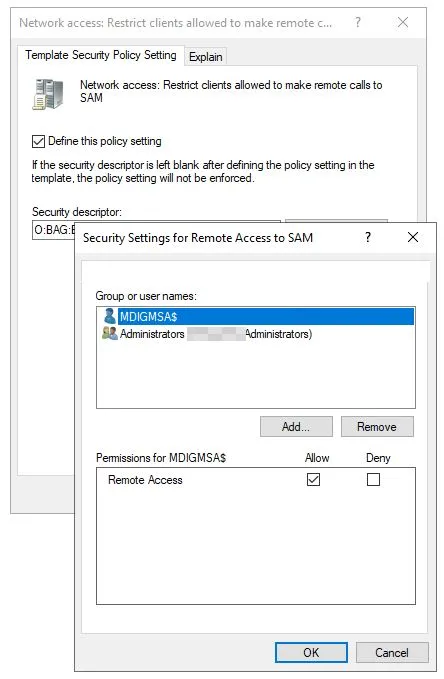Click the Cancel button

(x=392, y=652)
